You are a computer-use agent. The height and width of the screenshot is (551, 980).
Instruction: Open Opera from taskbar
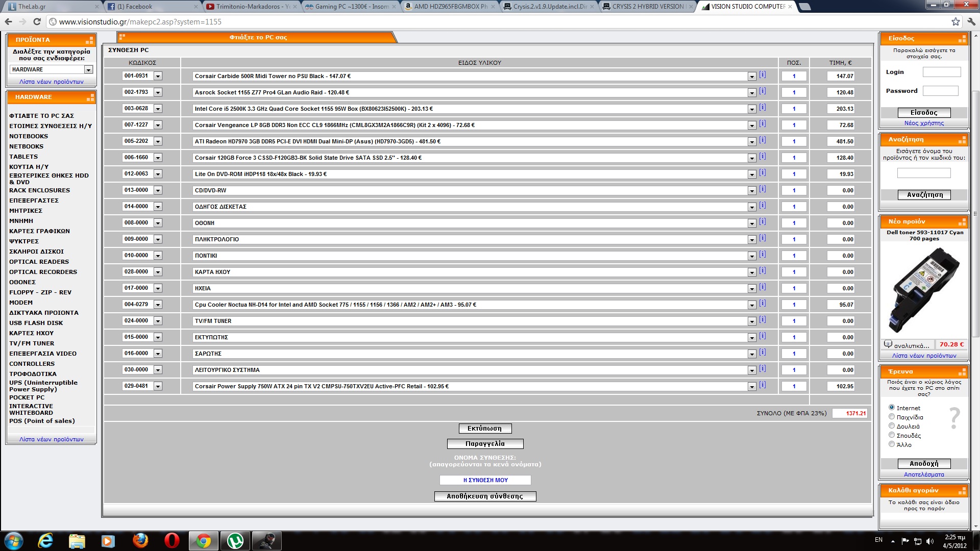tap(172, 541)
